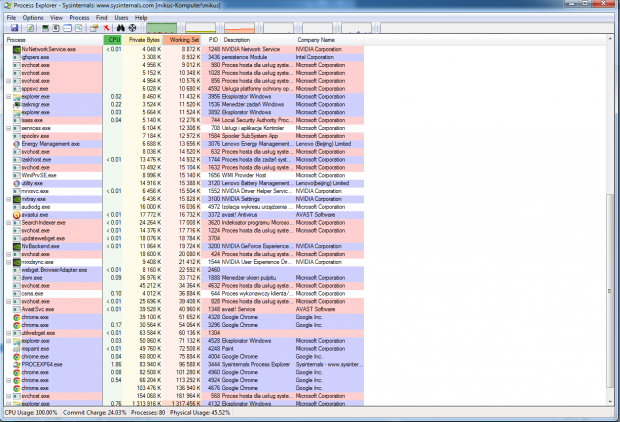Click the Refresh Now toolbar icon
Screen dimensions: 620x422
click(x=30, y=28)
